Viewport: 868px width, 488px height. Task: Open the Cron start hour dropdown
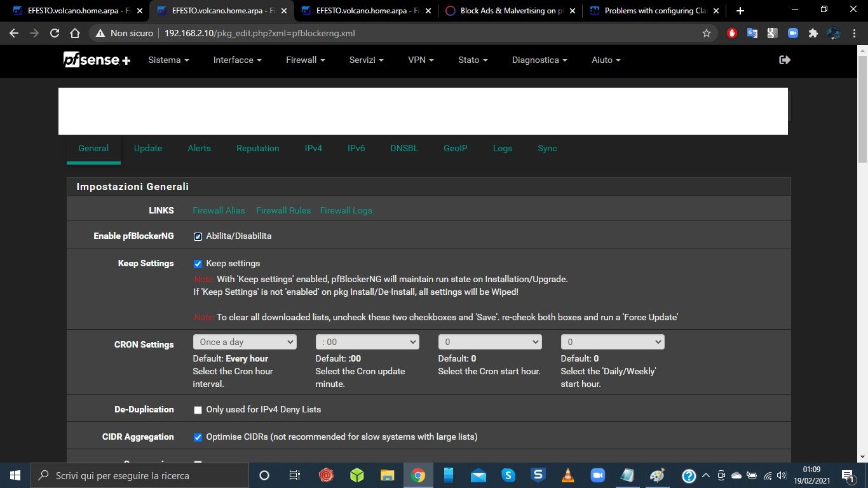490,342
